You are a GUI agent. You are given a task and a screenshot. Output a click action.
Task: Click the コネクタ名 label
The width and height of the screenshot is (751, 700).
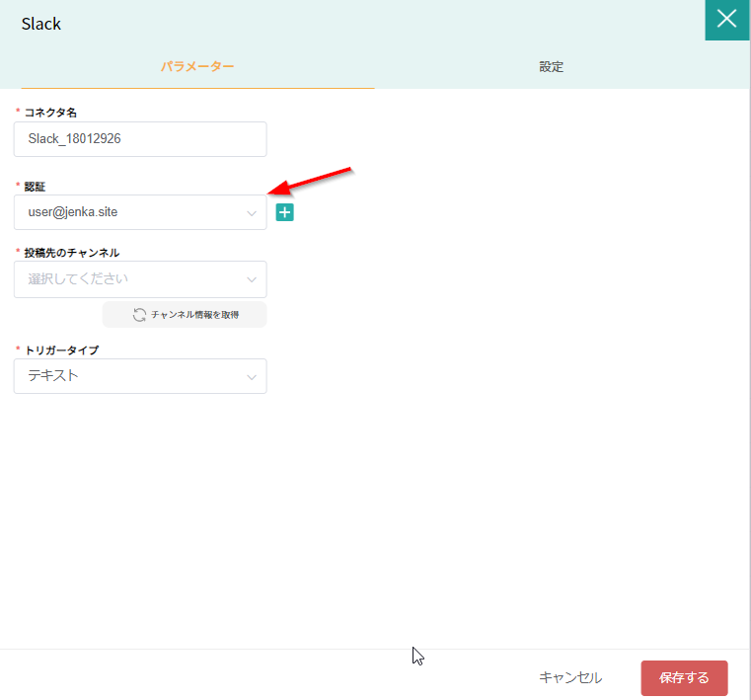click(50, 113)
